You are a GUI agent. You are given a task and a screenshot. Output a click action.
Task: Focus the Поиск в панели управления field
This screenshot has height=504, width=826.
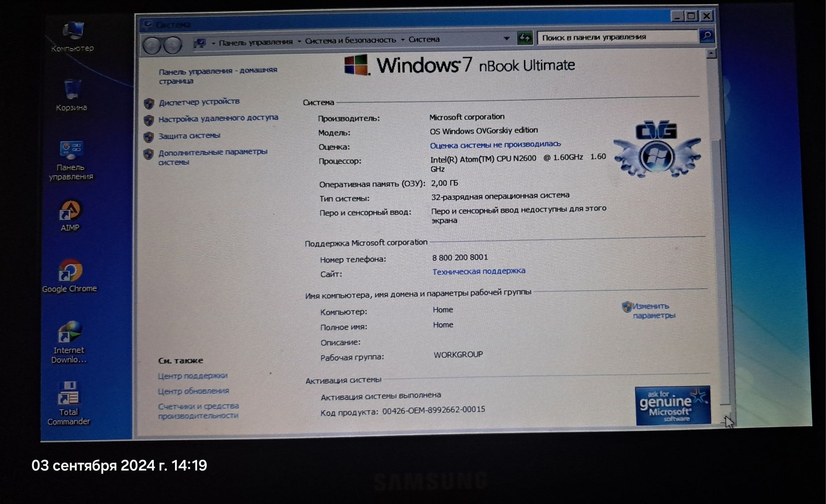[x=618, y=37]
